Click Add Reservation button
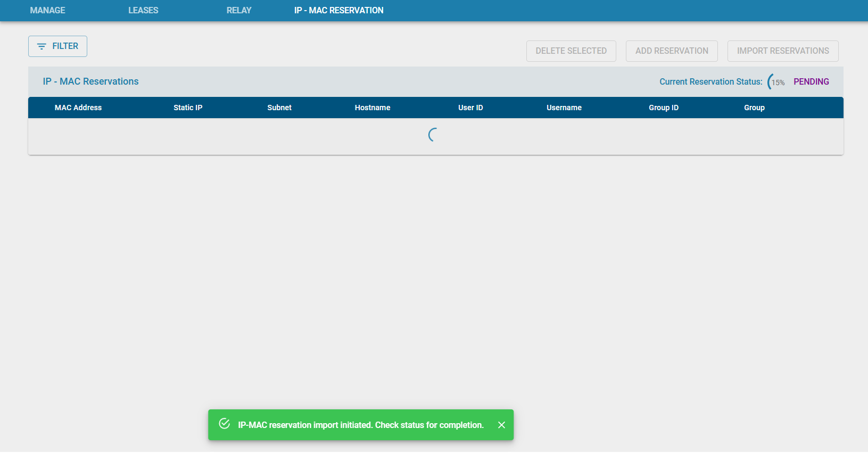 [x=672, y=51]
